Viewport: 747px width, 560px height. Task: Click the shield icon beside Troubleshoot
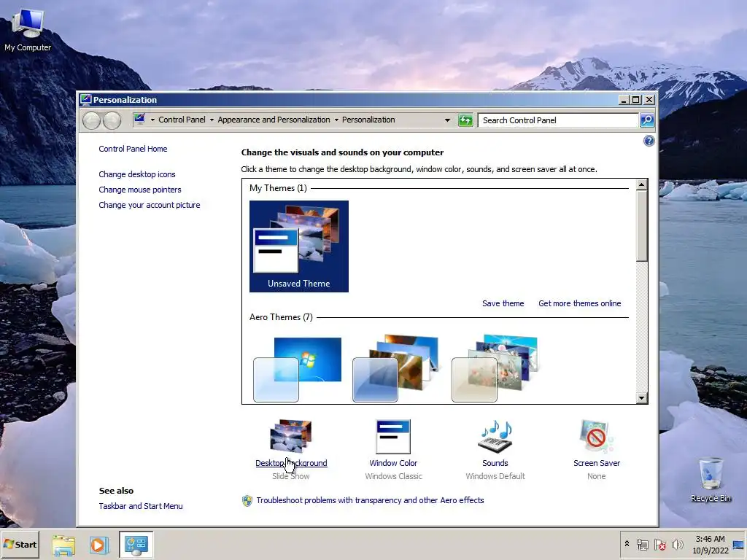click(x=247, y=500)
